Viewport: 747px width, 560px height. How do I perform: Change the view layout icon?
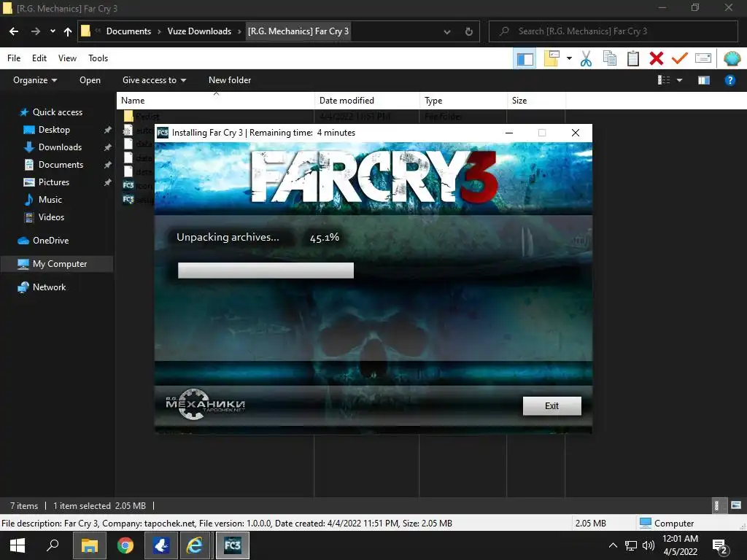click(x=664, y=80)
